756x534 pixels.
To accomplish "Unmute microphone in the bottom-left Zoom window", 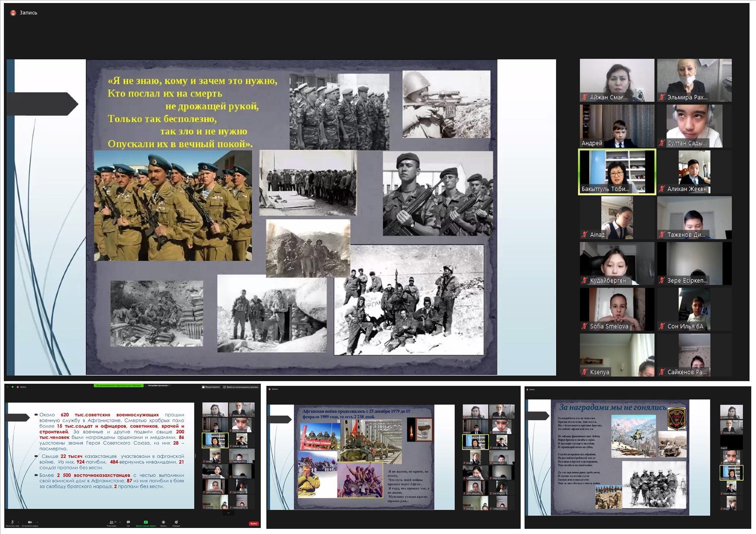I will (12, 522).
